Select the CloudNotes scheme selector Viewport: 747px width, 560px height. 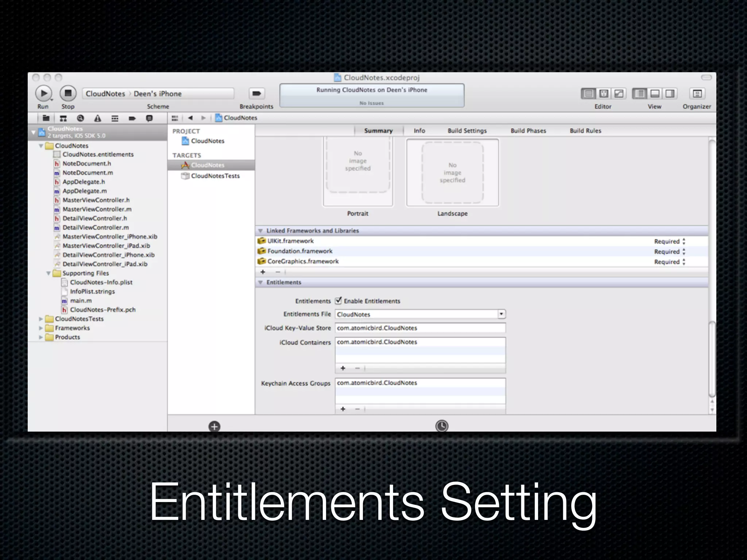(105, 94)
